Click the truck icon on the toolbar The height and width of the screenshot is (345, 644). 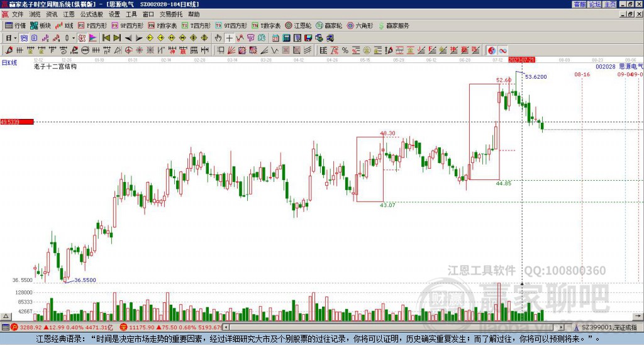coord(330,38)
